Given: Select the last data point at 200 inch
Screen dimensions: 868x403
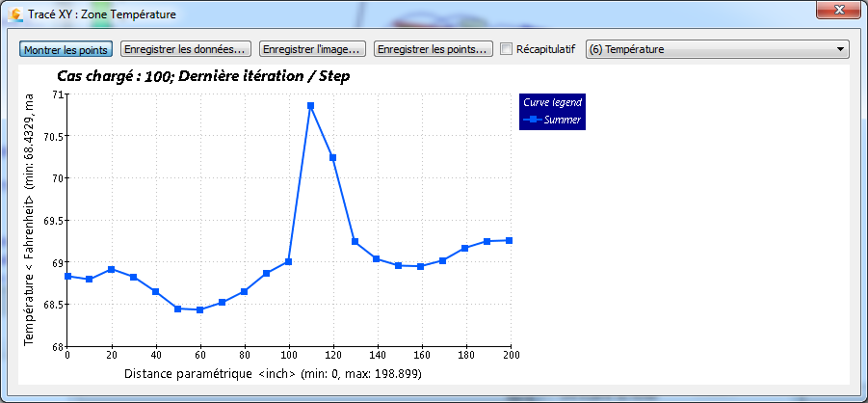Looking at the screenshot, I should (x=510, y=240).
